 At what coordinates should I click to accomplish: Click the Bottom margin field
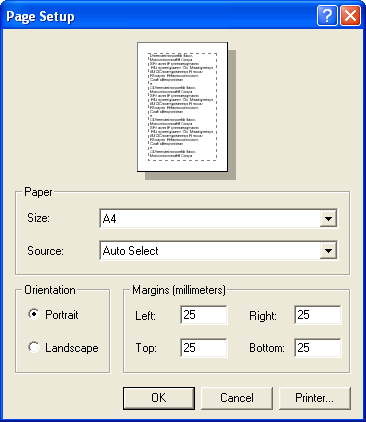tap(318, 348)
